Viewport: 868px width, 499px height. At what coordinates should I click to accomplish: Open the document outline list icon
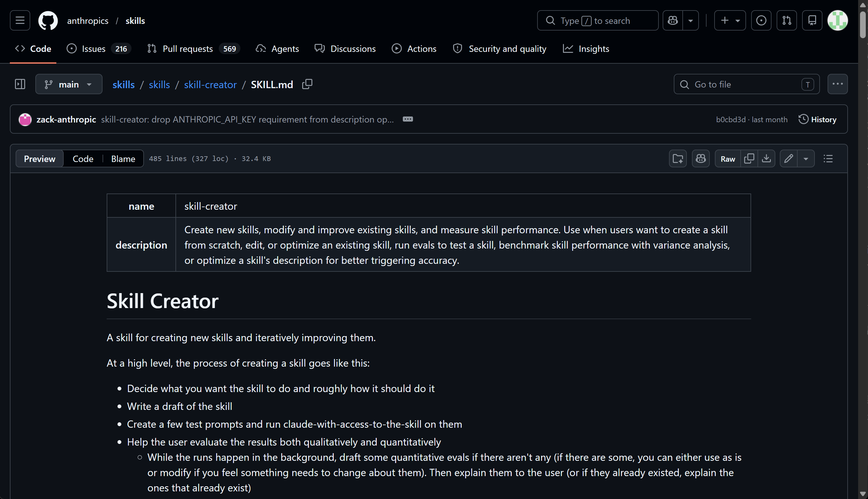828,159
